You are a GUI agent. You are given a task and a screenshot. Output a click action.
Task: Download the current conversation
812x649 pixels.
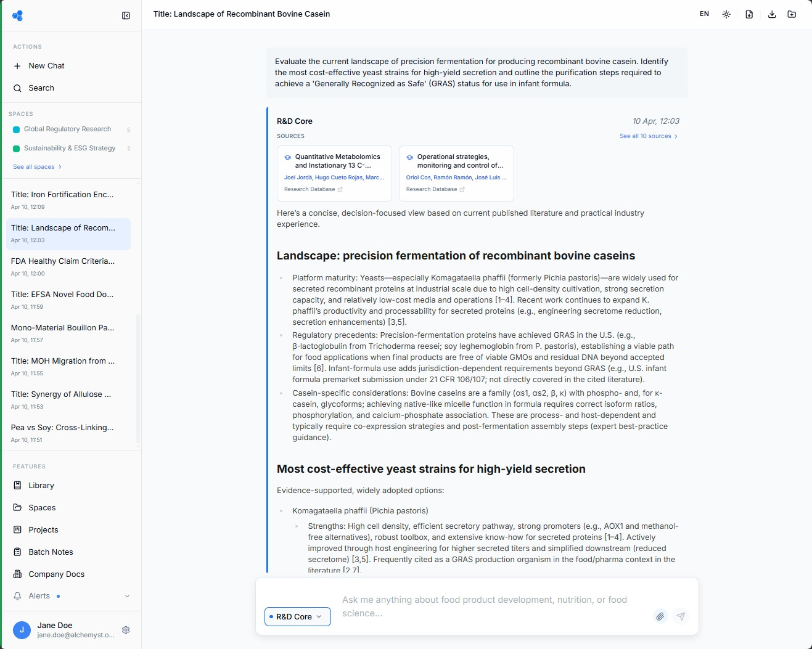tap(772, 14)
